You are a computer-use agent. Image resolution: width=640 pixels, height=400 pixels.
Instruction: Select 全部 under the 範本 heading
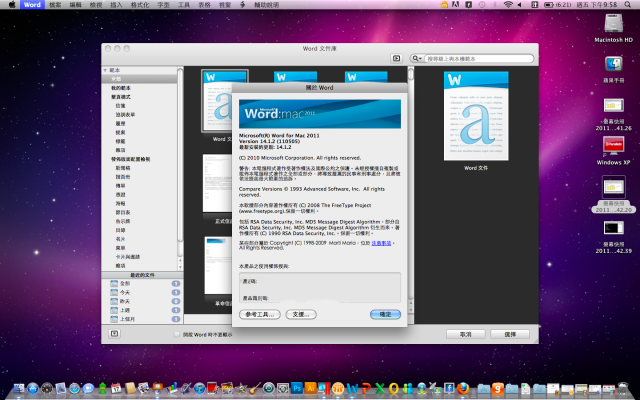(139, 79)
